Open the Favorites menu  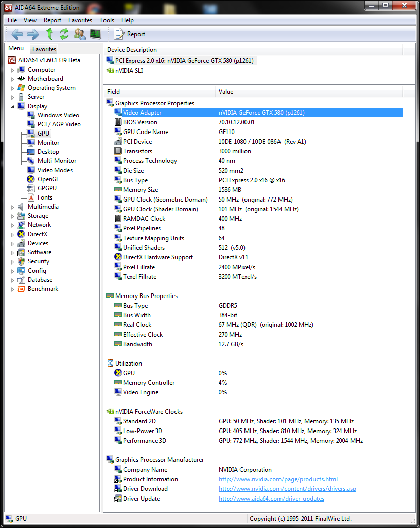[81, 20]
